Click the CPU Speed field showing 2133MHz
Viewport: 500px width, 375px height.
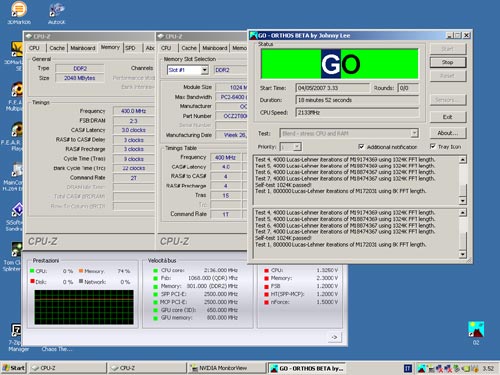point(357,113)
